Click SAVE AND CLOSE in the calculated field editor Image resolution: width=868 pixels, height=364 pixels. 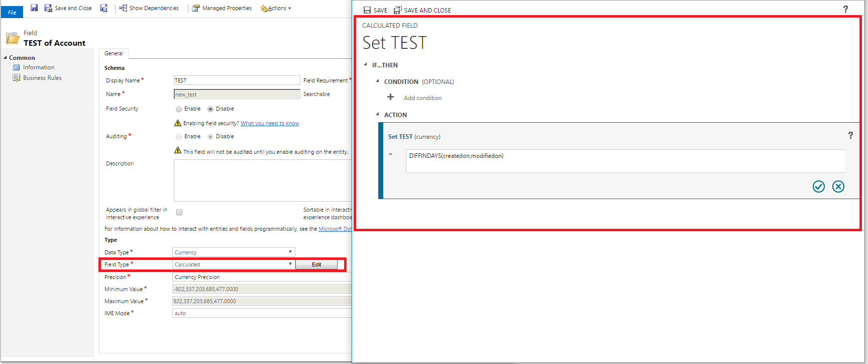coord(422,10)
